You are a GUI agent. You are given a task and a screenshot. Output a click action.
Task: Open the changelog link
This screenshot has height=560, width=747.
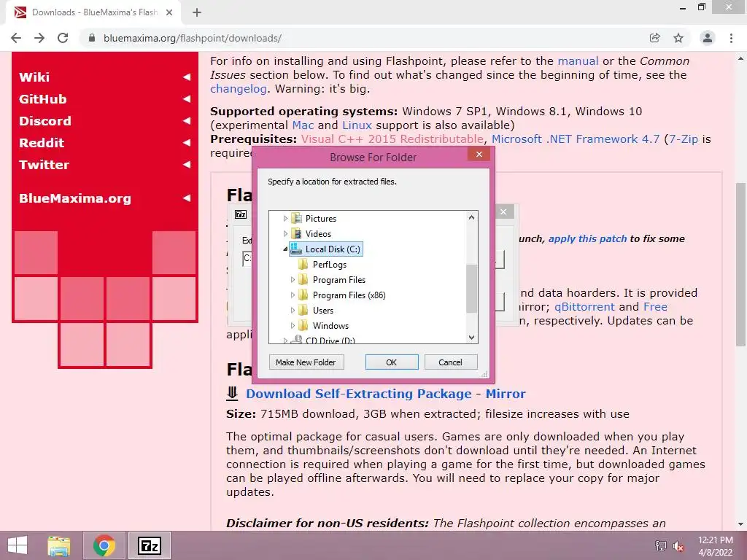pyautogui.click(x=239, y=89)
